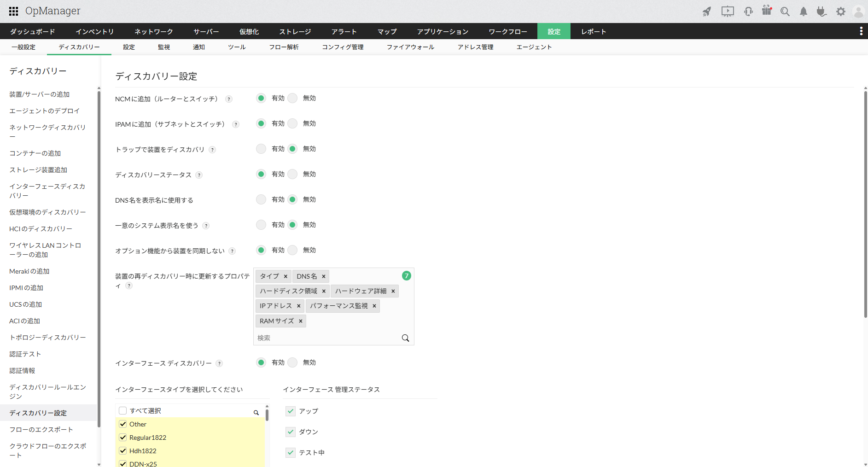Show help for オプション機能から装置を同期しない
Image resolution: width=868 pixels, height=467 pixels.
point(232,251)
